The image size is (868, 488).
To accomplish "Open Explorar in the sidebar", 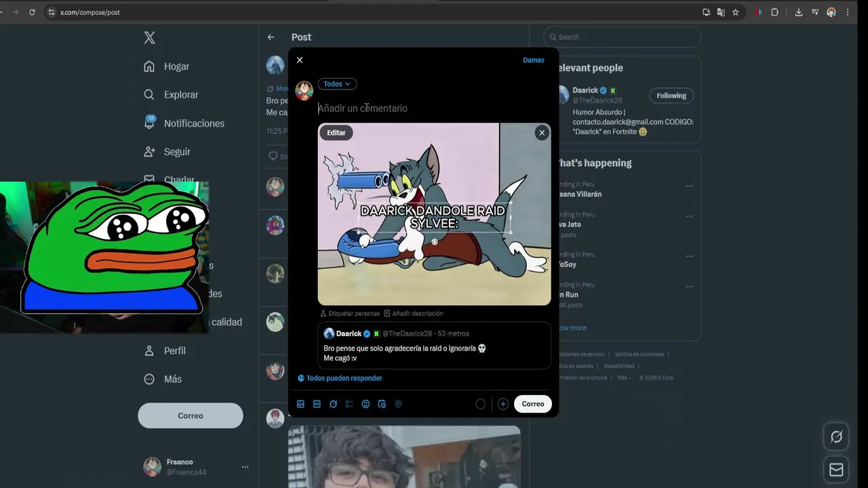I will [x=171, y=95].
